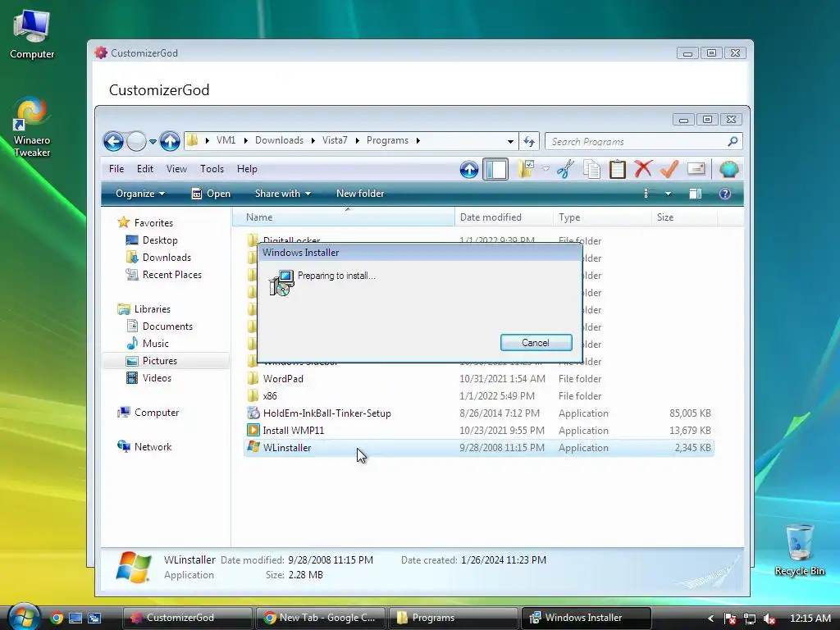
Task: Sort by the Name column header
Action: 344,217
